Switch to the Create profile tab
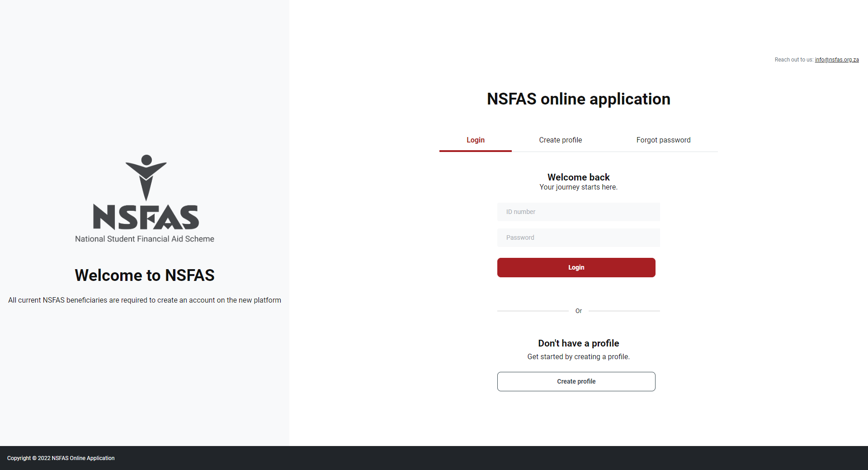The height and width of the screenshot is (470, 868). point(560,140)
